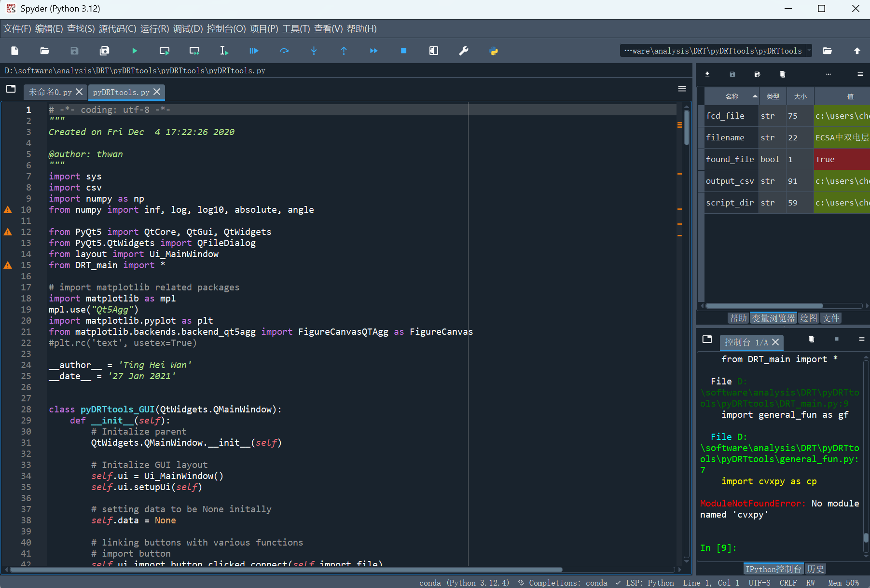Close the pyDRTtools.py tab
Image resolution: width=870 pixels, height=588 pixels.
tap(157, 92)
